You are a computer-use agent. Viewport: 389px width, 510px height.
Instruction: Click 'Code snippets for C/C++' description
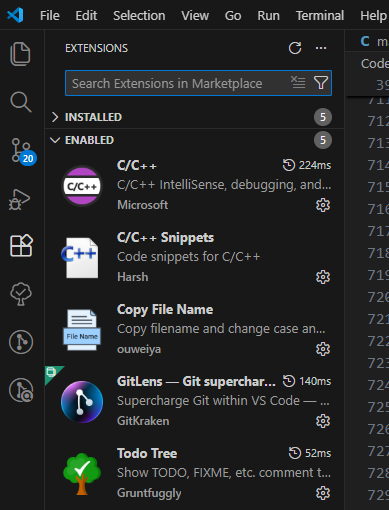point(188,257)
